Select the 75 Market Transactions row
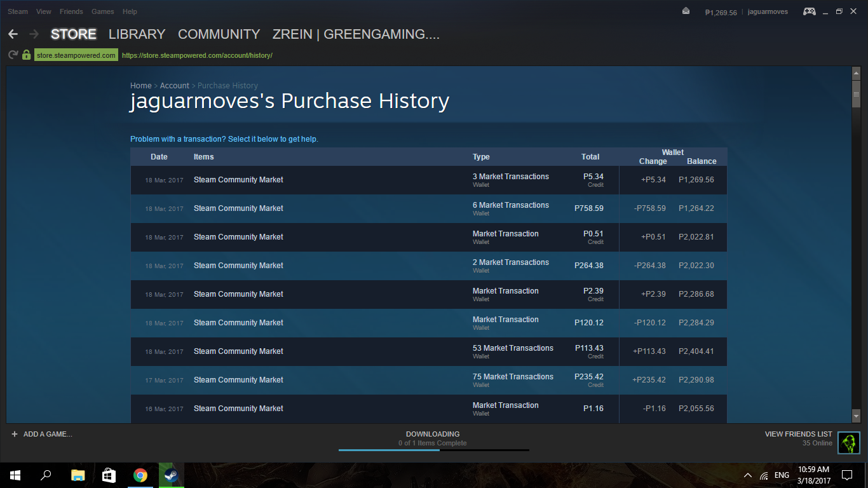The width and height of the screenshot is (868, 488). pos(429,381)
